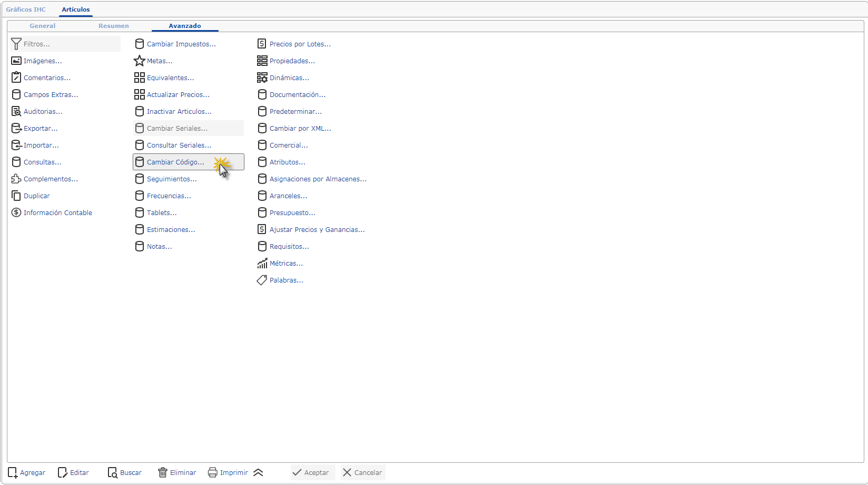
Task: Click the Información Contable dollar icon
Action: [x=16, y=212]
